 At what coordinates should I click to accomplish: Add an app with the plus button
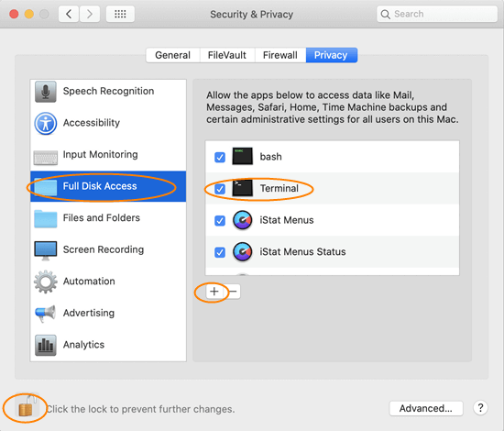point(214,292)
